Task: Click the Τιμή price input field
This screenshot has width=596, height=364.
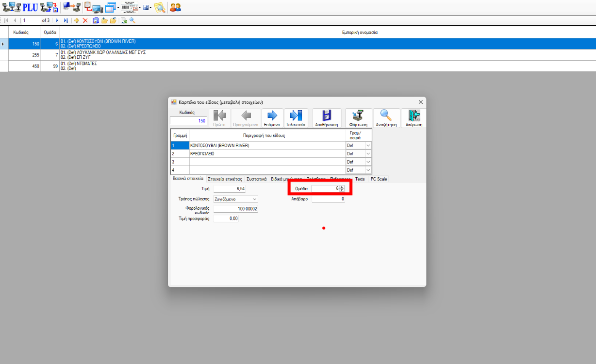Action: (229, 188)
